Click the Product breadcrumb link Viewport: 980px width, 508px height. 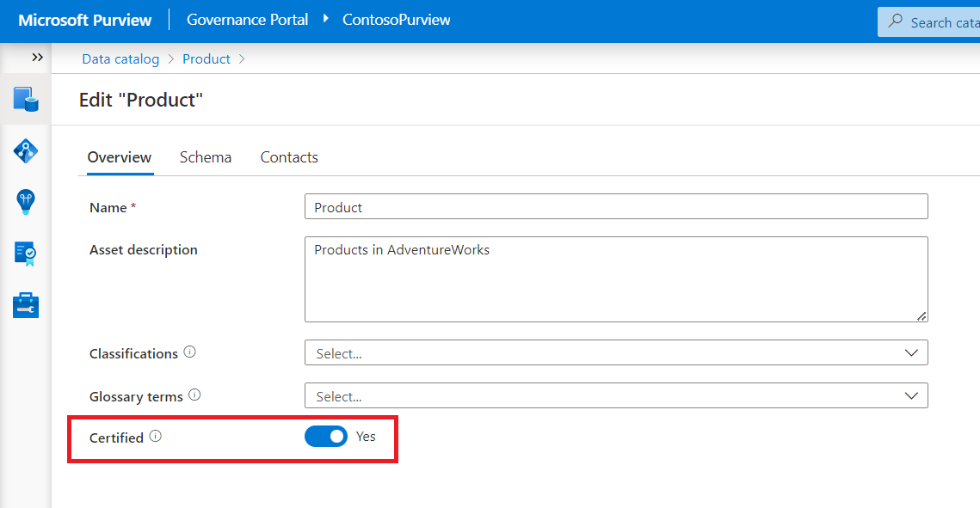tap(206, 59)
